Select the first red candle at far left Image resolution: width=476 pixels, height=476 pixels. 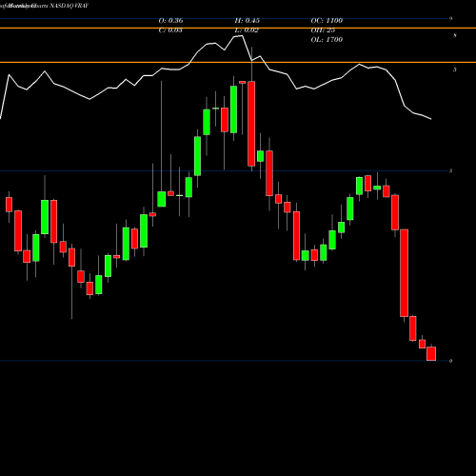click(9, 205)
